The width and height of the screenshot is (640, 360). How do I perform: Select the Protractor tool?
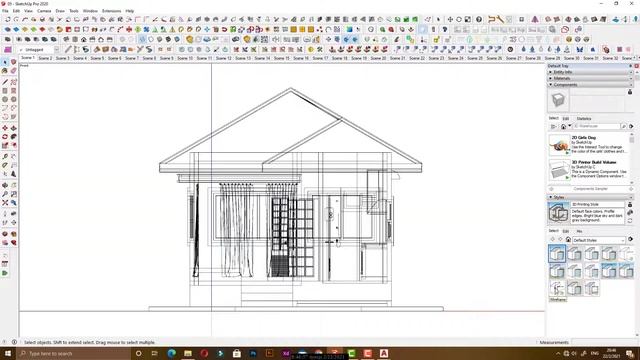pyautogui.click(x=5, y=165)
